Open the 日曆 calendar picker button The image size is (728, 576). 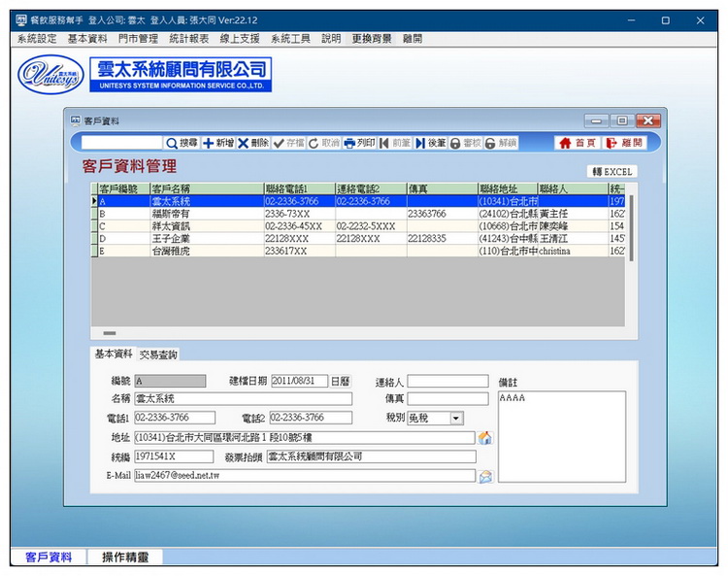(x=340, y=382)
